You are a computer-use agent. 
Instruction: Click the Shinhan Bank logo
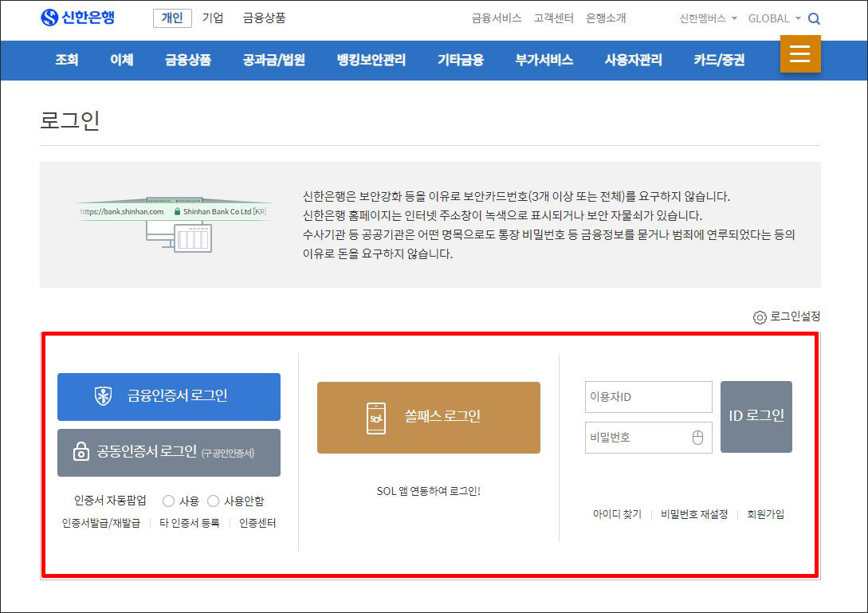pos(78,18)
